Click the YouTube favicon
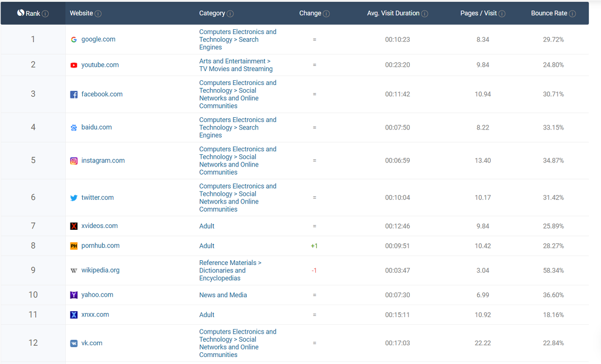Viewport: 601px width, 364px height. (74, 65)
